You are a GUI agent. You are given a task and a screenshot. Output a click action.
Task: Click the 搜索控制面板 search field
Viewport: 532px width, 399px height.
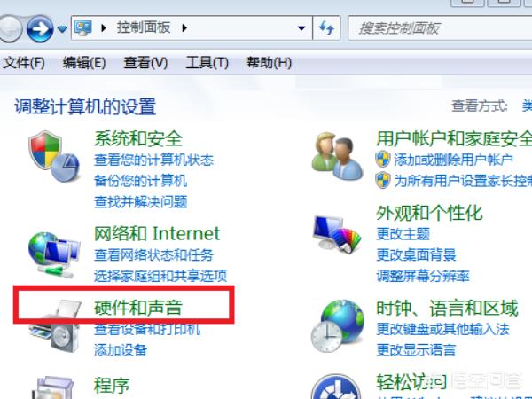click(x=440, y=28)
